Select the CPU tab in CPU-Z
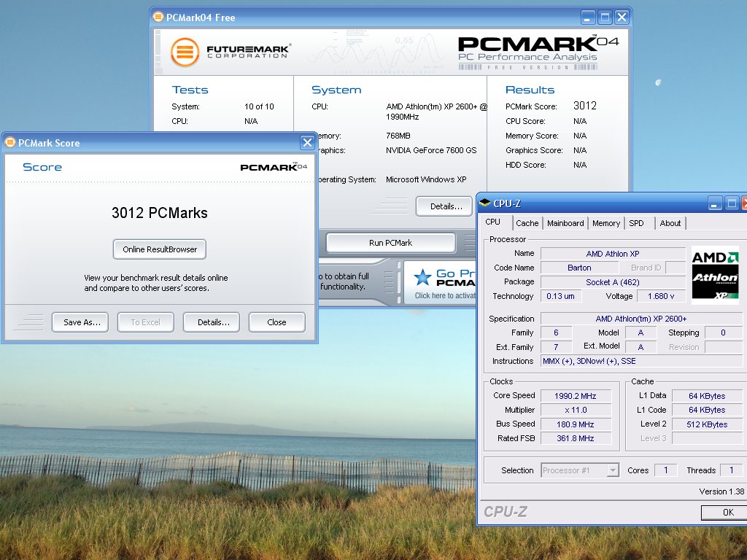This screenshot has height=560, width=747. (493, 222)
